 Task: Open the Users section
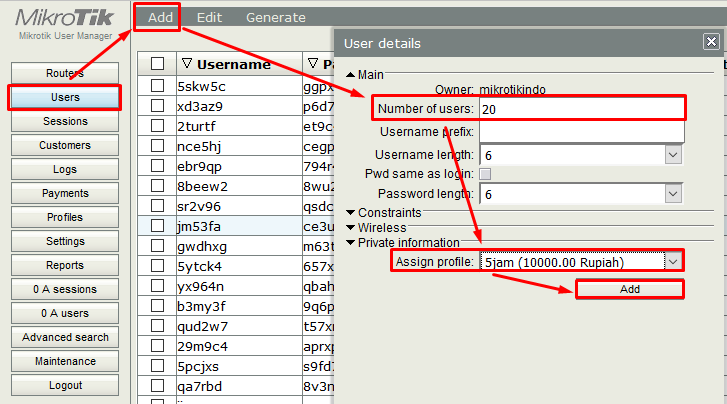[65, 97]
